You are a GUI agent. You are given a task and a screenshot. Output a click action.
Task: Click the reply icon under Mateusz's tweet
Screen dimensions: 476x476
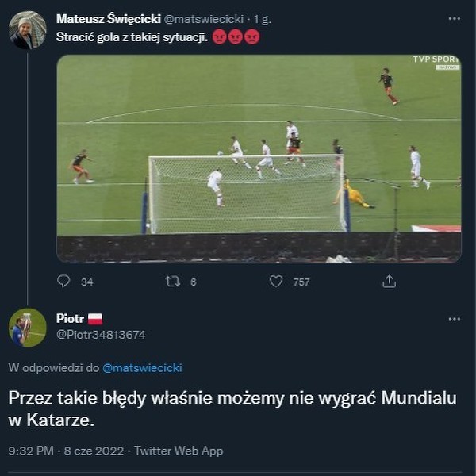[x=64, y=281]
